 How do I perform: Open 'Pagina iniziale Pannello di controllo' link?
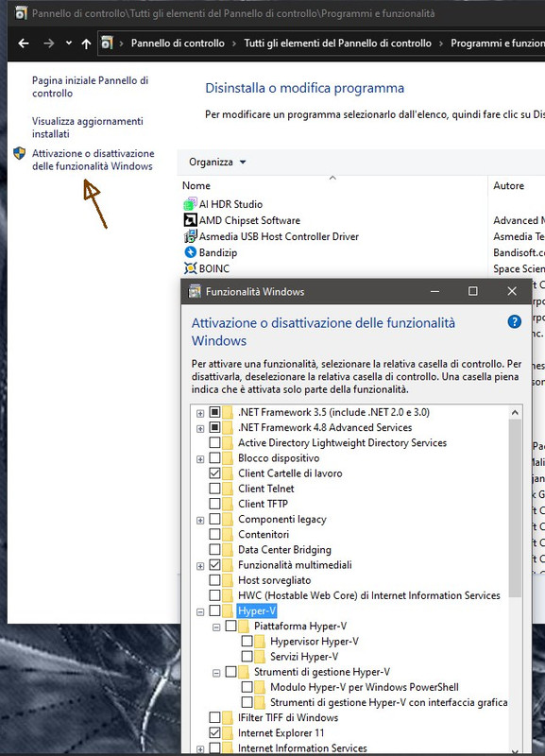90,87
